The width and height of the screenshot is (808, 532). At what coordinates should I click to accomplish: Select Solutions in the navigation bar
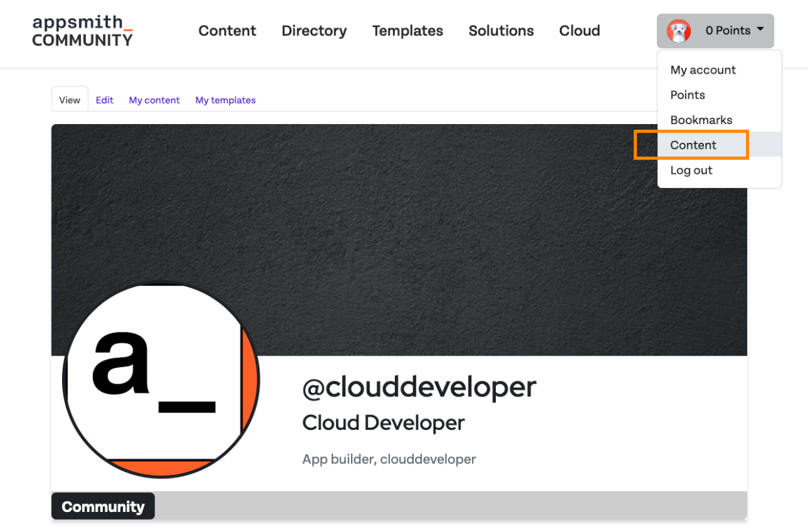(501, 30)
